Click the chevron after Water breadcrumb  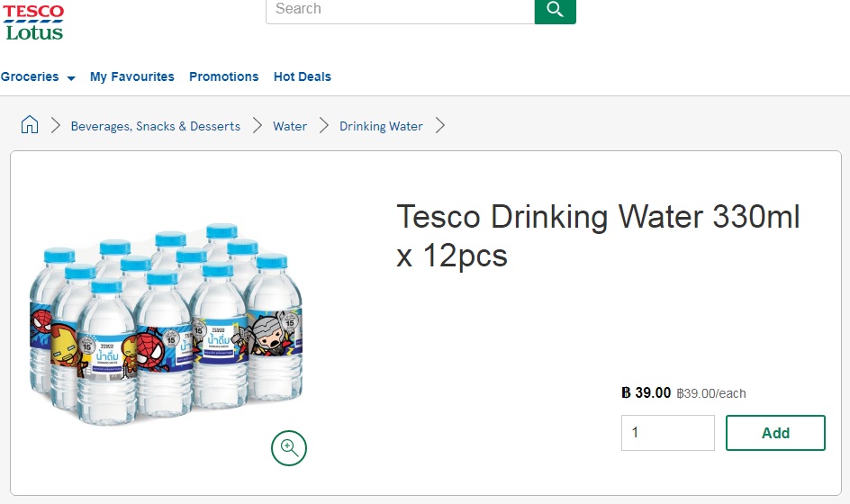click(x=324, y=126)
